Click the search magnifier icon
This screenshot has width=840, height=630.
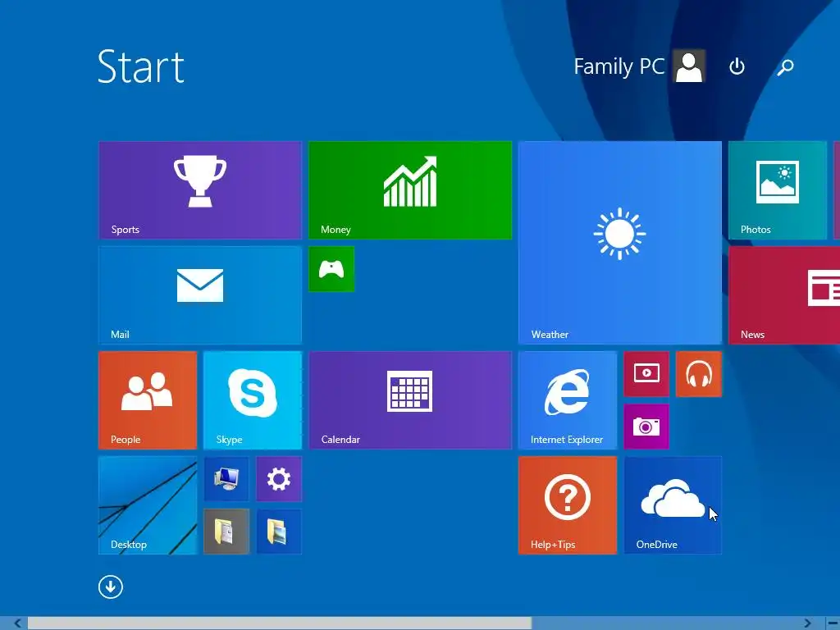(x=785, y=67)
